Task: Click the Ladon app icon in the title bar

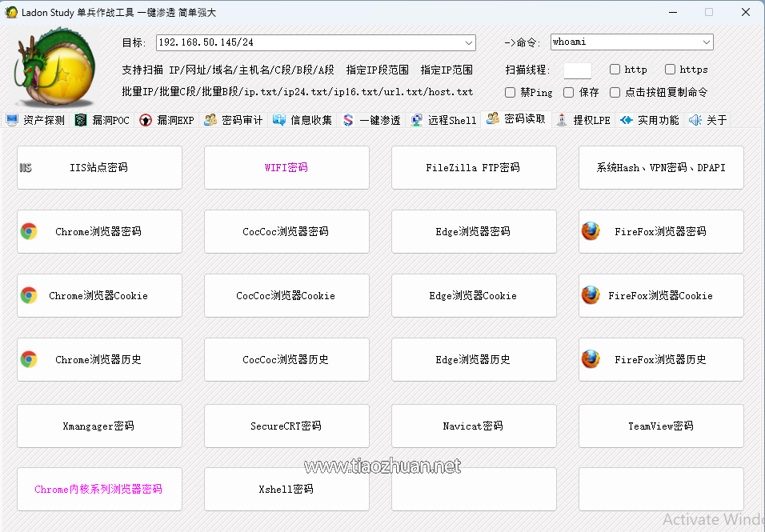Action: (10, 12)
